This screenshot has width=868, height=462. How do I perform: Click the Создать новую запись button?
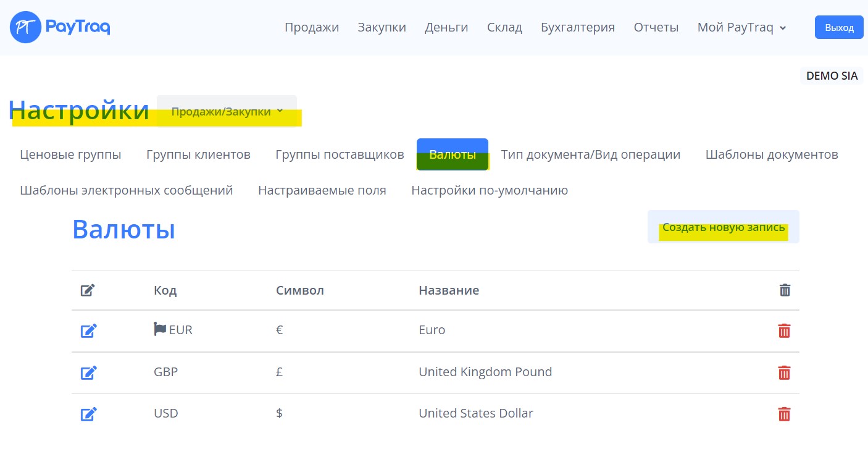pyautogui.click(x=724, y=227)
